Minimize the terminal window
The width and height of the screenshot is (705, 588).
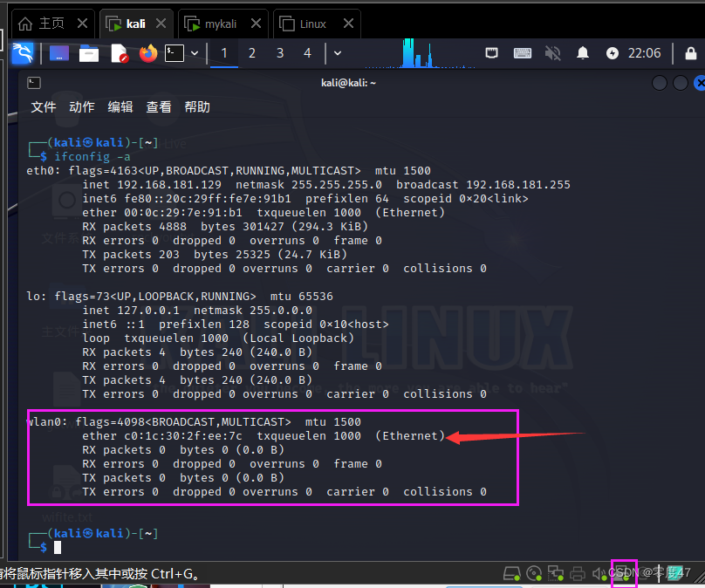point(659,83)
